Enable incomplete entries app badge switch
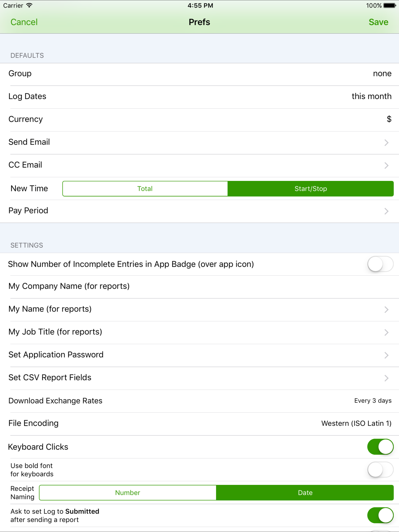Screen dimensions: 399x532 (380, 264)
